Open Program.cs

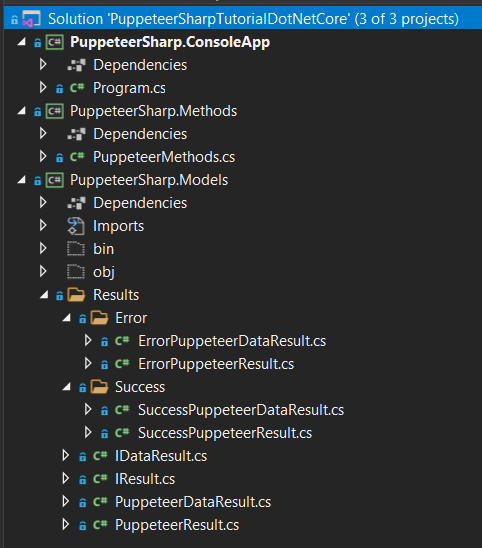(129, 88)
